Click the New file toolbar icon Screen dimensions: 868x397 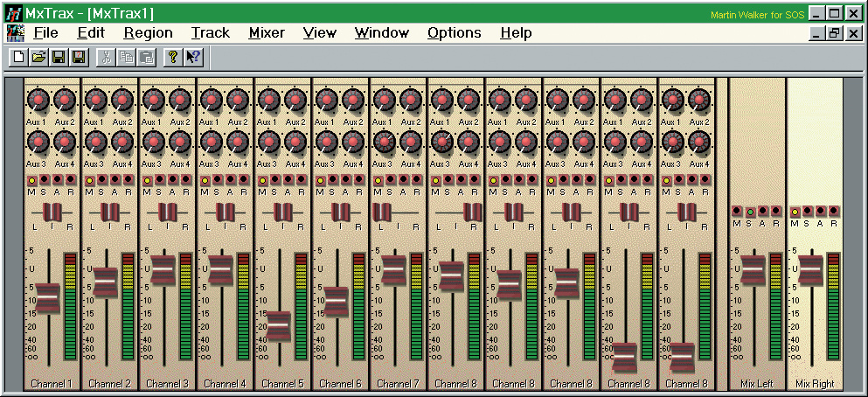(x=18, y=58)
